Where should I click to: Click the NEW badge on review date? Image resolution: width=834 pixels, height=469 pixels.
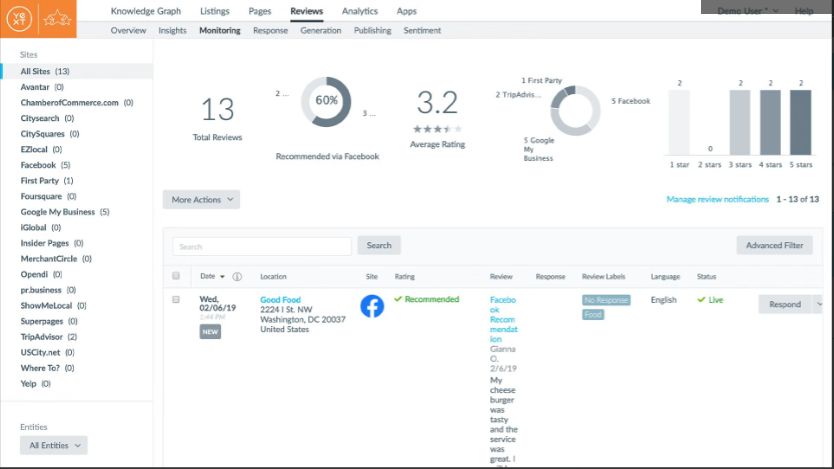[x=210, y=332]
